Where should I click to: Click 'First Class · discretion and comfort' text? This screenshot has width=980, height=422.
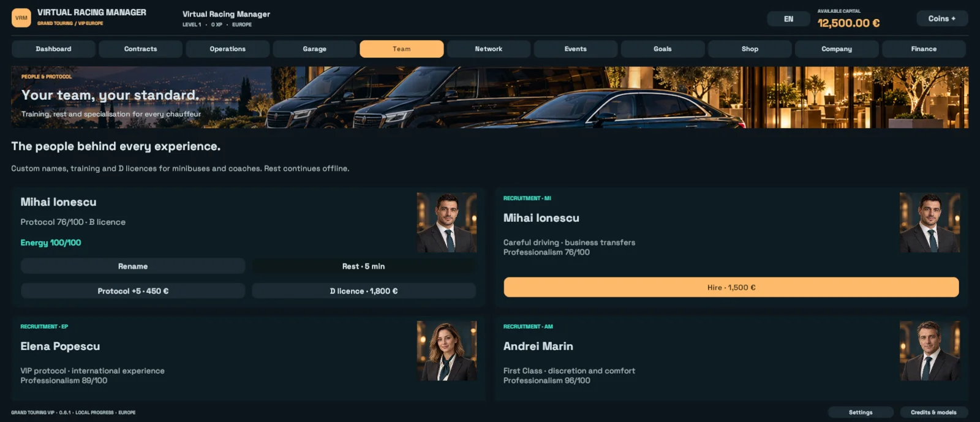point(569,371)
